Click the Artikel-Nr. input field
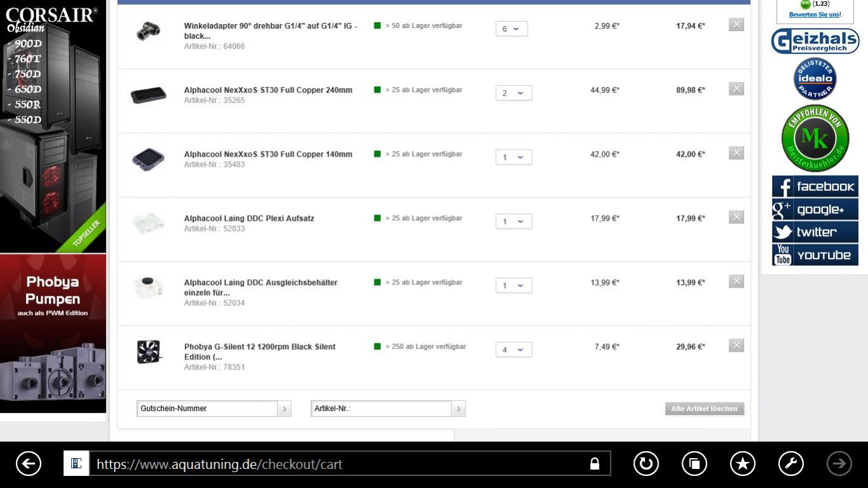 382,408
